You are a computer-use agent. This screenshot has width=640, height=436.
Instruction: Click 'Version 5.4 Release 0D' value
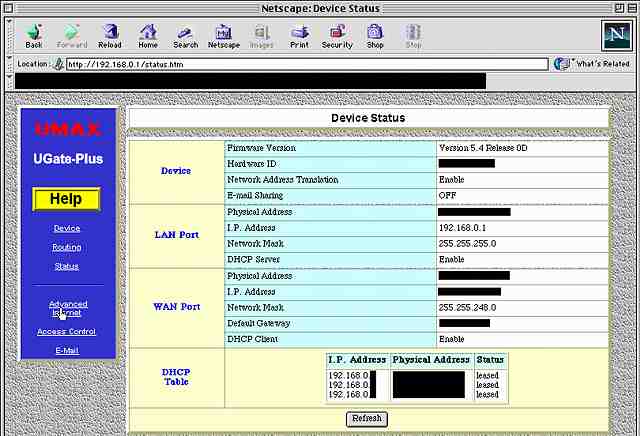point(483,148)
